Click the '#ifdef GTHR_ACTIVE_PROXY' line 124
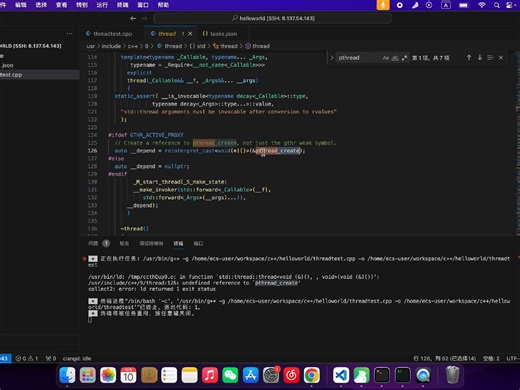Screen dimensions: 520x390 [x=146, y=135]
